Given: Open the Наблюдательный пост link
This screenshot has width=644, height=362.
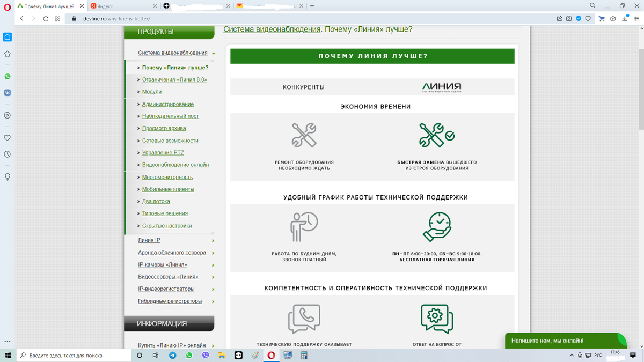Looking at the screenshot, I should (x=171, y=116).
